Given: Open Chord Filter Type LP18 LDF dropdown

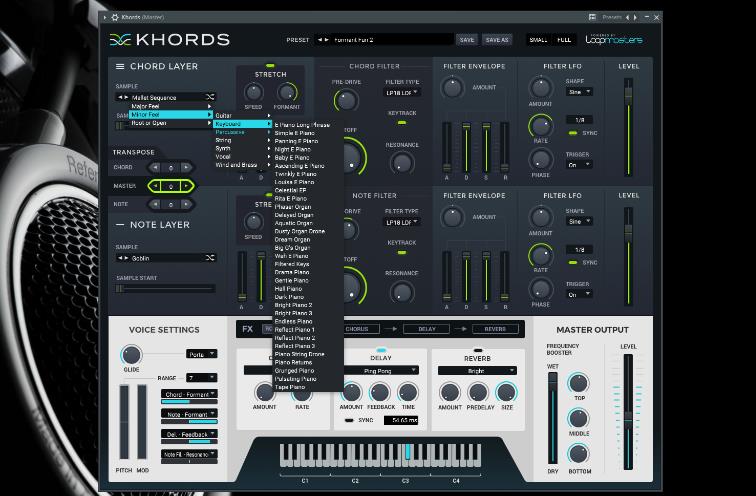Looking at the screenshot, I should click(x=402, y=93).
